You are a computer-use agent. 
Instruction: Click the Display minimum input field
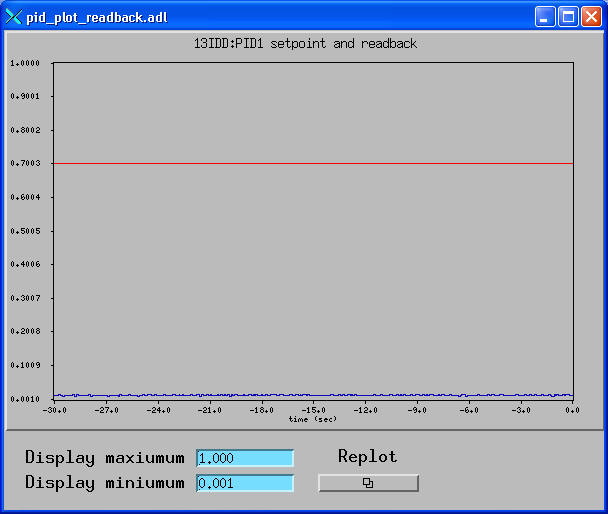(x=245, y=484)
